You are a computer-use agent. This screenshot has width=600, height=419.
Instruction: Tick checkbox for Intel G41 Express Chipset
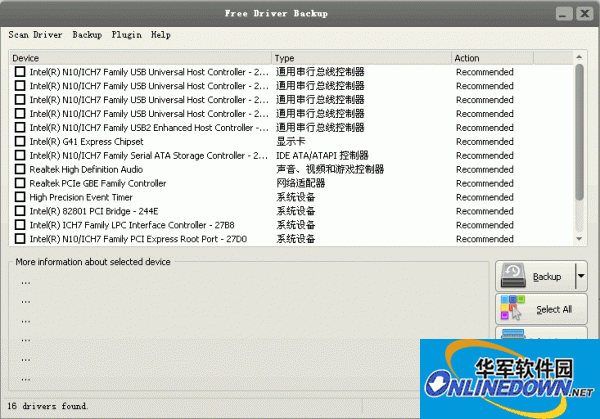[x=20, y=141]
